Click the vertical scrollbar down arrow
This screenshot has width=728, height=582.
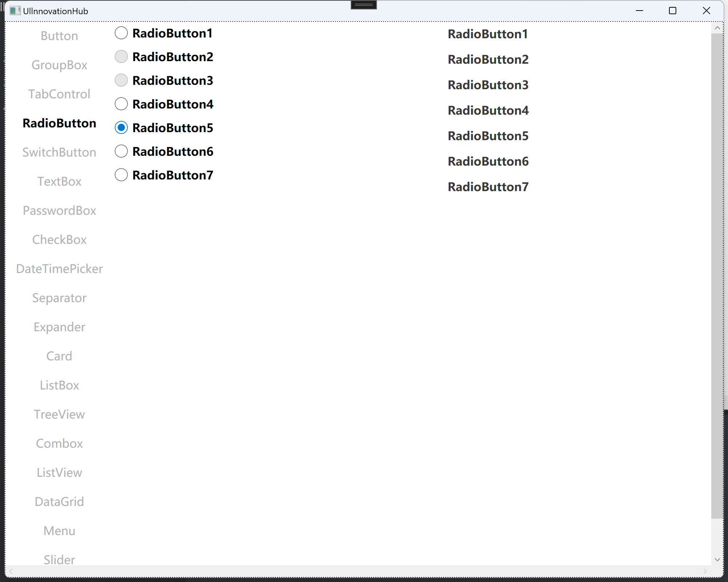pyautogui.click(x=717, y=560)
